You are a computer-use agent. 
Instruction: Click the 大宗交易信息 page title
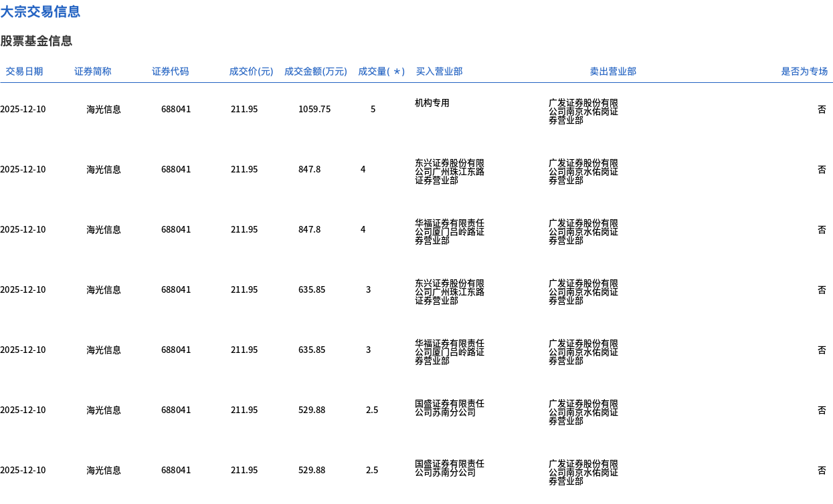click(40, 11)
